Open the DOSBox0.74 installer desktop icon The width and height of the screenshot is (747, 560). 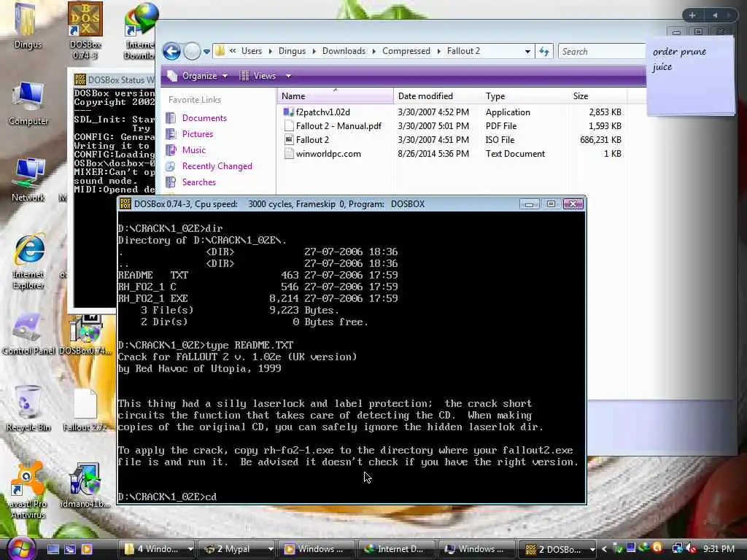(85, 335)
